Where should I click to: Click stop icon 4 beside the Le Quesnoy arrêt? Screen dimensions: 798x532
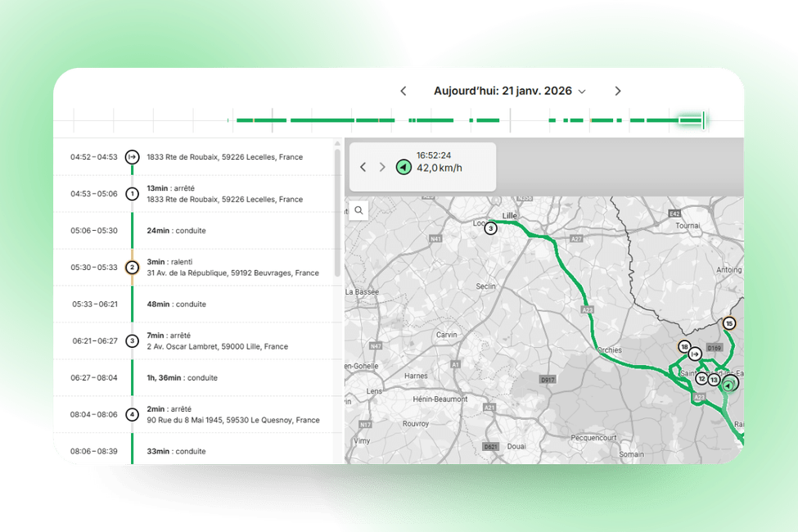coord(132,413)
